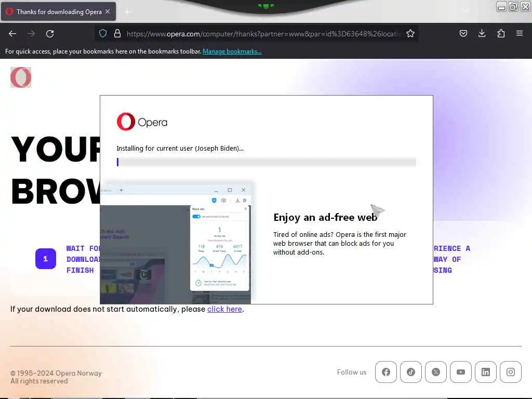Screen dimensions: 532x399
Task: Click 'Tired of online ads?' description paragraph
Action: 340,243
